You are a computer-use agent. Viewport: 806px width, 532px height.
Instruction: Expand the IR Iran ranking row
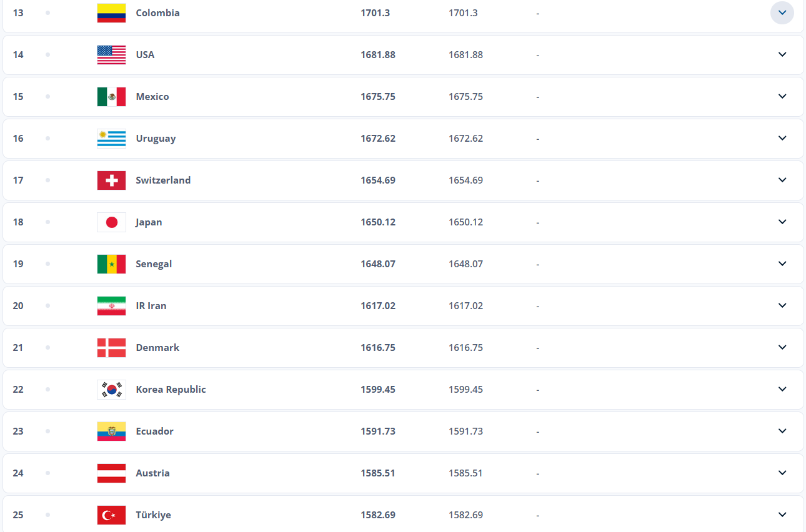point(782,305)
